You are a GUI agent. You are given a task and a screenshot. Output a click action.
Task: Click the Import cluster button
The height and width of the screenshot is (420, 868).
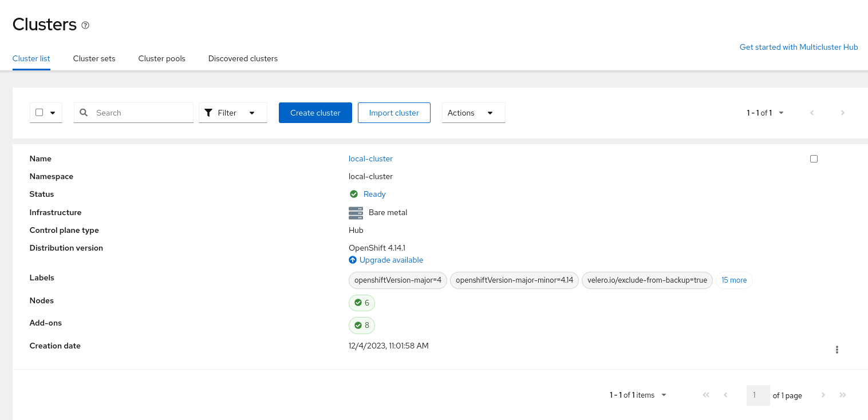[x=394, y=113]
